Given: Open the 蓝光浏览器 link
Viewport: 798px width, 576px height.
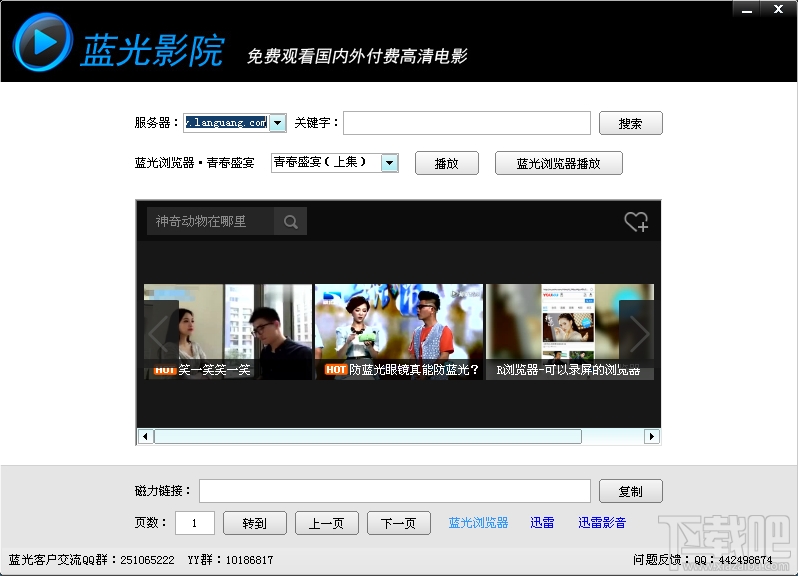Looking at the screenshot, I should (478, 523).
